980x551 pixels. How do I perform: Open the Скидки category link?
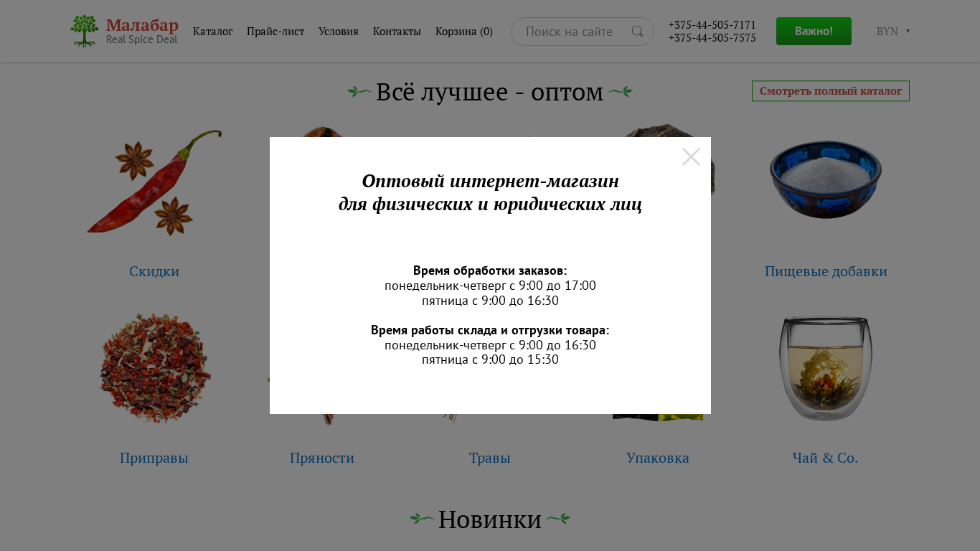(154, 271)
